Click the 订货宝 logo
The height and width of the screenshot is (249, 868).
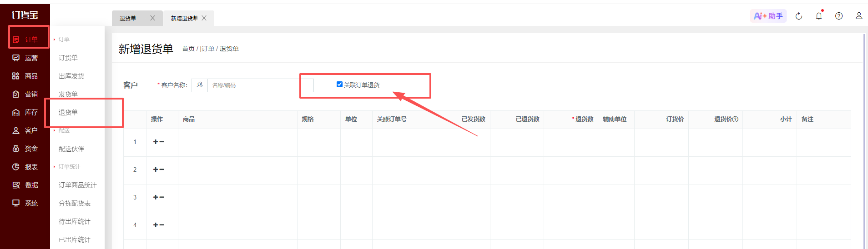tap(25, 15)
